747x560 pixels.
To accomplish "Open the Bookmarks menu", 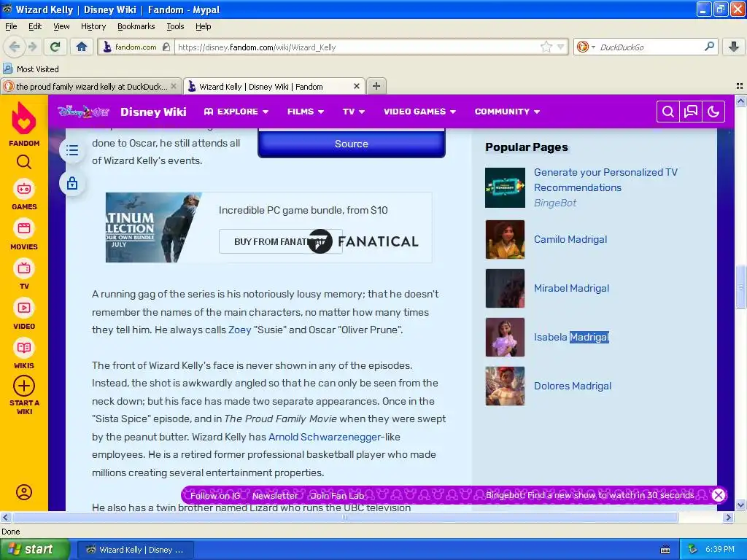I will pyautogui.click(x=136, y=26).
